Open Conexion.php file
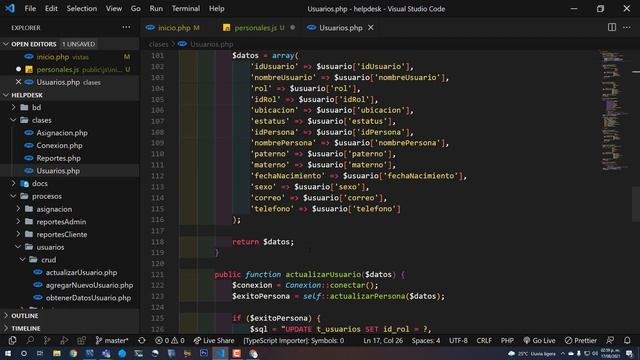This screenshot has height=360, width=640. coord(59,145)
